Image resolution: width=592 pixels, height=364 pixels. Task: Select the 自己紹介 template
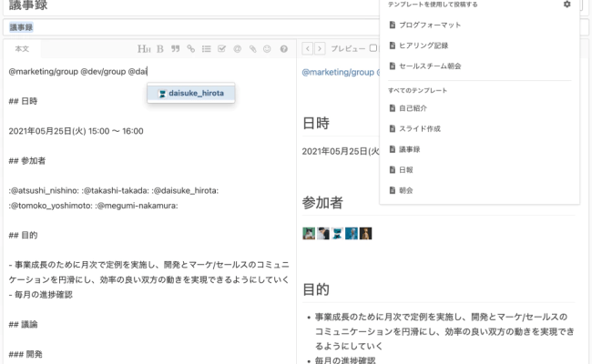pyautogui.click(x=408, y=108)
